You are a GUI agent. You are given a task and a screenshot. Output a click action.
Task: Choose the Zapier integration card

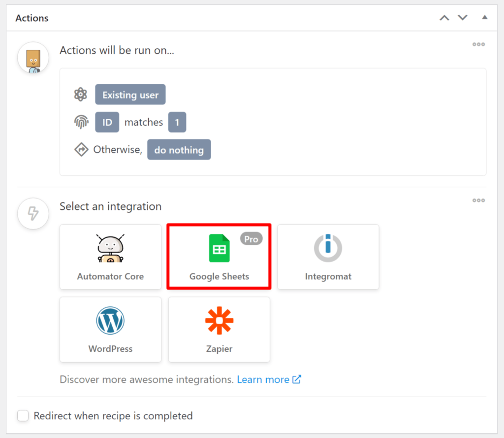coord(219,329)
